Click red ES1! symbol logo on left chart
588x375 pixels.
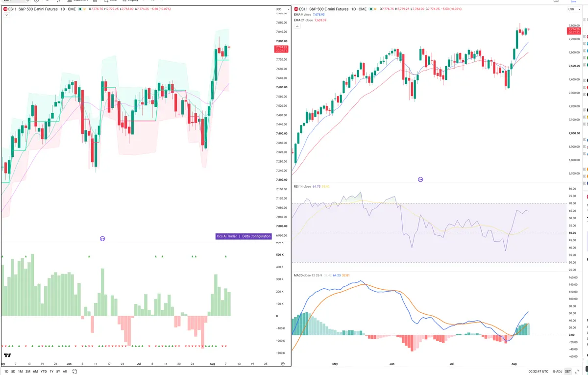click(x=5, y=9)
